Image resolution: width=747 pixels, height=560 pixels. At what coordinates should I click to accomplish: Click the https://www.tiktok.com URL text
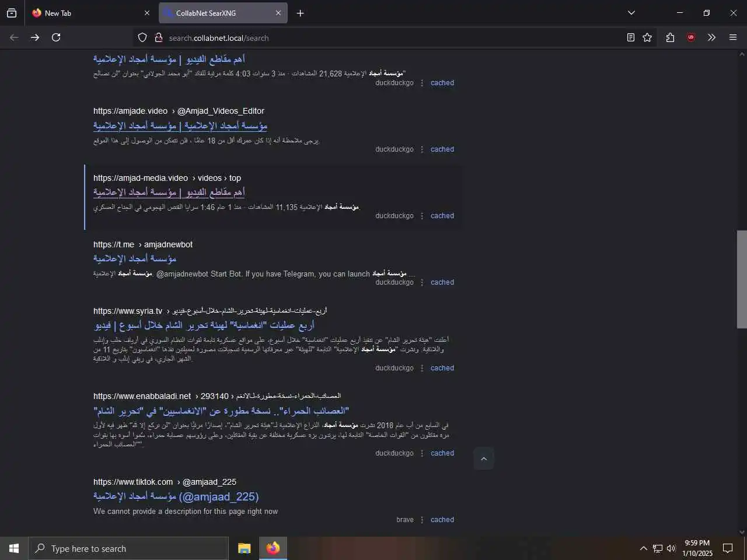tap(133, 482)
